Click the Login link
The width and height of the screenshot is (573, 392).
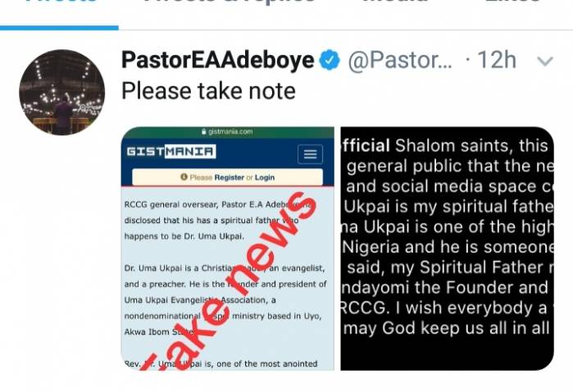(265, 177)
